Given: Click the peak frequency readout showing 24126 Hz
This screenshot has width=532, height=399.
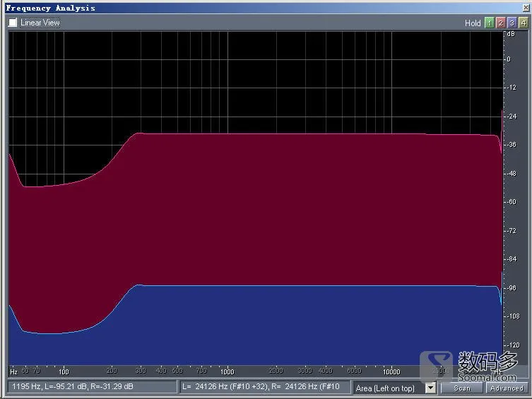Looking at the screenshot, I should 265,387.
